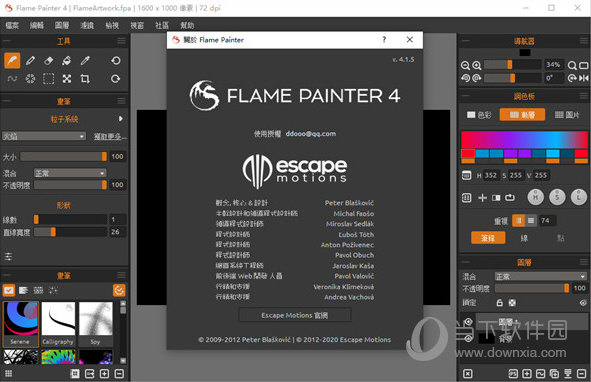
Task: Open the Tools panel hamburger menu
Action: 121,41
